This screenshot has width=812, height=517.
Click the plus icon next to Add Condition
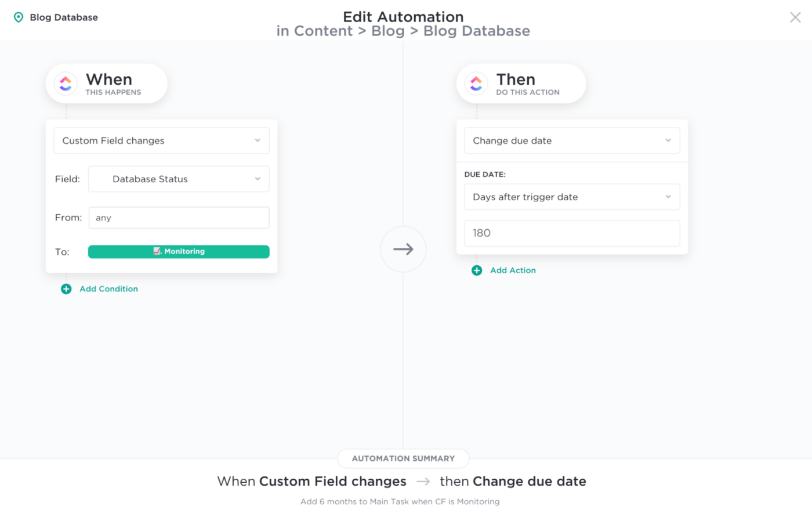point(66,289)
